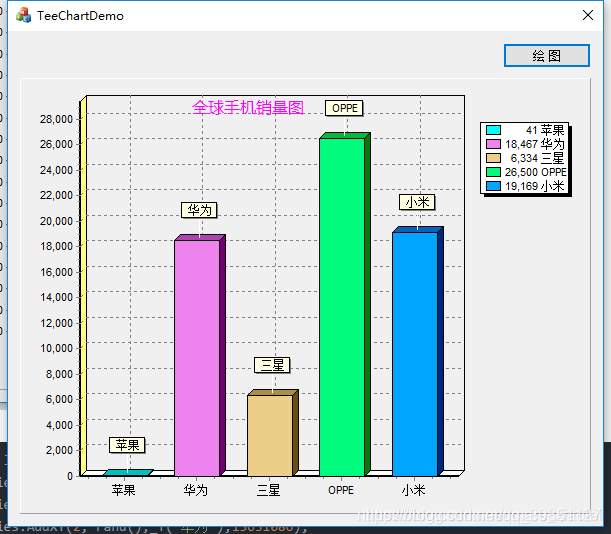
Task: Select the blue 小米 bar
Action: [x=415, y=354]
